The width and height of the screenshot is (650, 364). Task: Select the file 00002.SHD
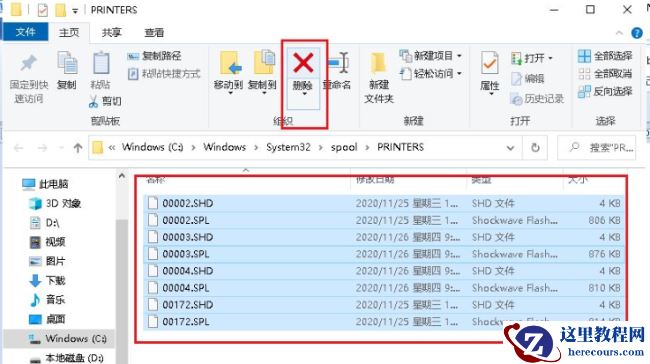click(x=383, y=203)
